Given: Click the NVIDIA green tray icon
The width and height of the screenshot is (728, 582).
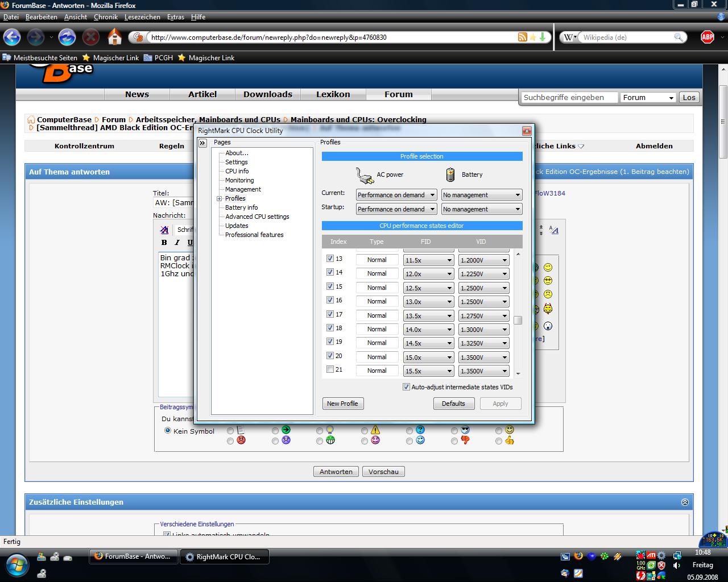Looking at the screenshot, I should tap(651, 566).
